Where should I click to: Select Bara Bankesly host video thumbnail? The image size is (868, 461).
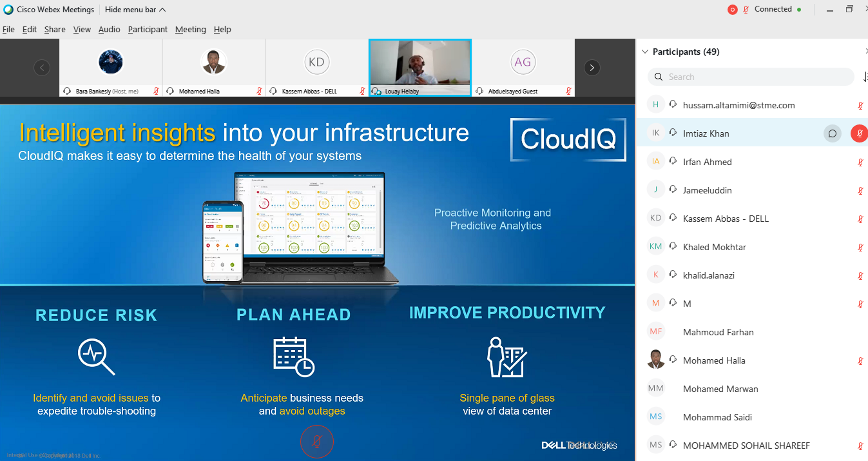[x=110, y=68]
